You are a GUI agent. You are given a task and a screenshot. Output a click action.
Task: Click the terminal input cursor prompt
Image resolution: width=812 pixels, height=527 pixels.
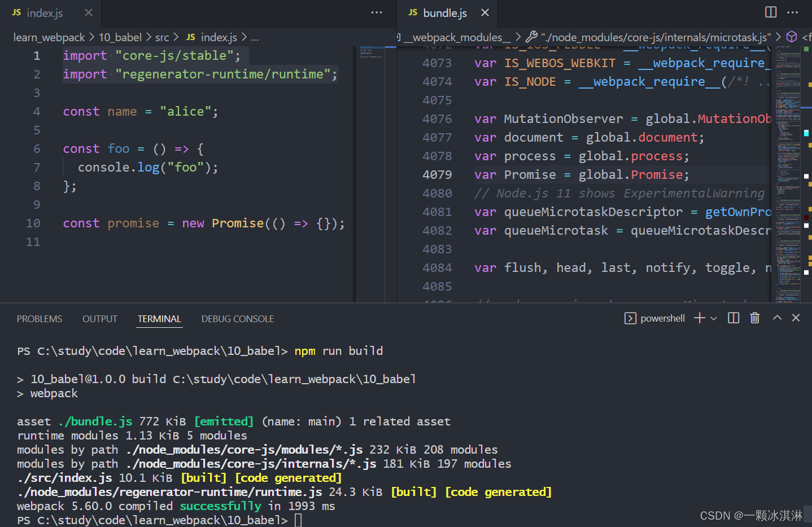(298, 520)
